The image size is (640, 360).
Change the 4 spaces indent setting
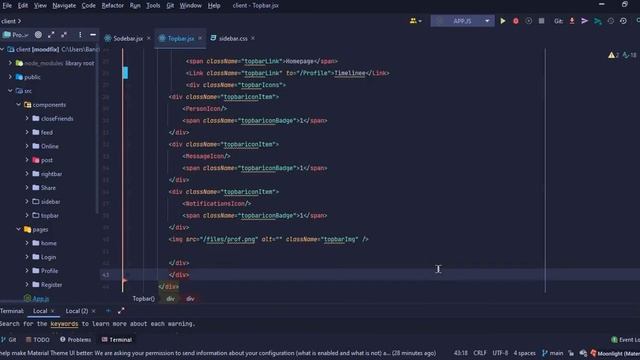[x=524, y=353]
